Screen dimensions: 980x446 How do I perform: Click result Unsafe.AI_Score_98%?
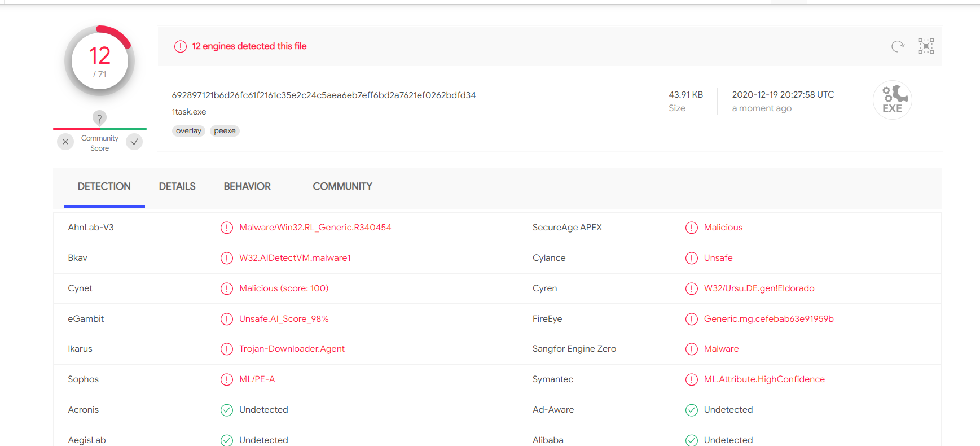(x=284, y=319)
